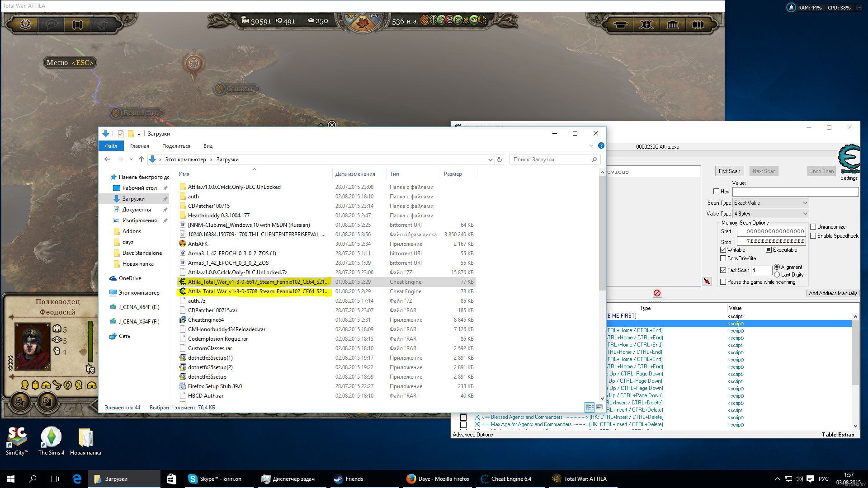The image size is (868, 488).
Task: Open the recent locations dropdown arrow
Action: click(x=131, y=160)
